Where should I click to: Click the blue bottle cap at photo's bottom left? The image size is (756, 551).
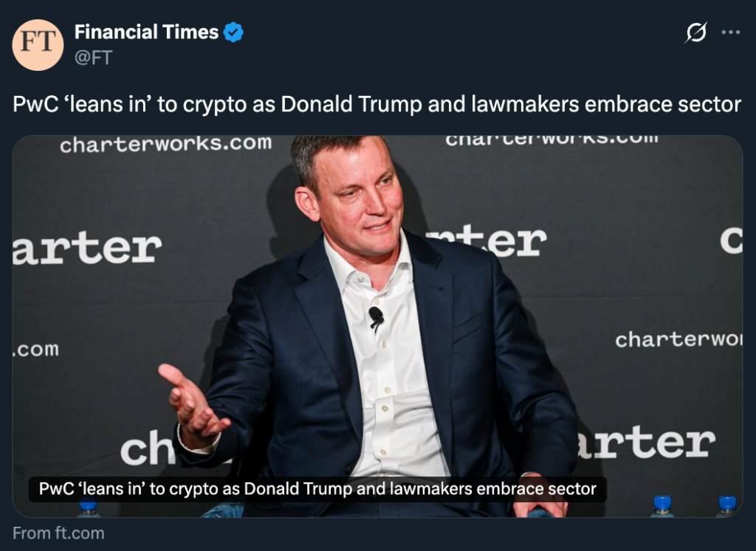88,505
